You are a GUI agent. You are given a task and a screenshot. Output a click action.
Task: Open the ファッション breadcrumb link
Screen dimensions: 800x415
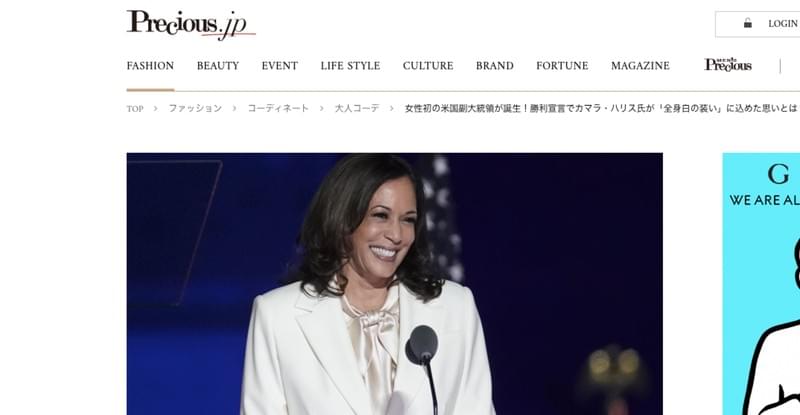(x=195, y=109)
